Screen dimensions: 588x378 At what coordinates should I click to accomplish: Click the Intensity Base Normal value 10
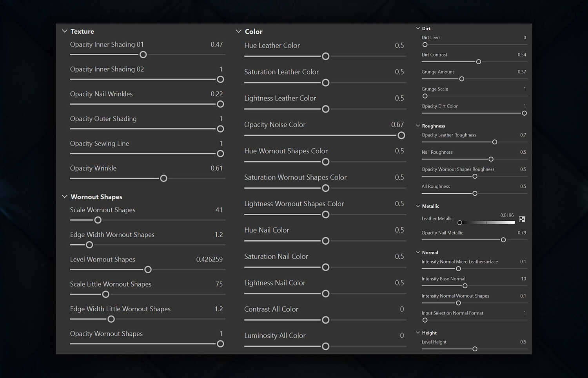(x=523, y=279)
